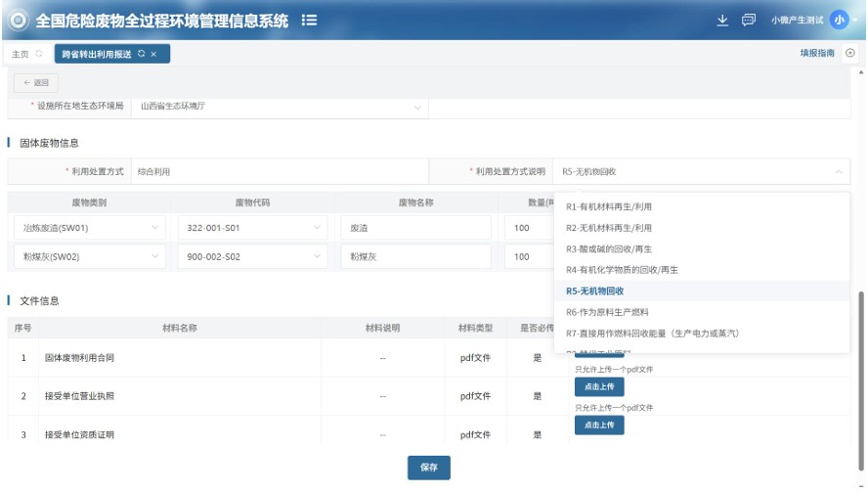This screenshot has width=868, height=493.
Task: Click pdf文件 in 固体废物利用合同 row
Action: click(x=475, y=358)
